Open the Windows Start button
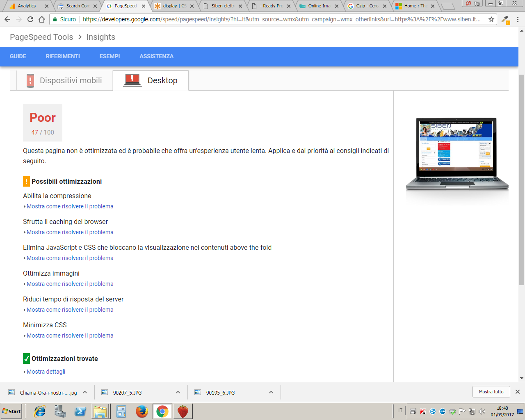525x420 pixels. pyautogui.click(x=11, y=411)
